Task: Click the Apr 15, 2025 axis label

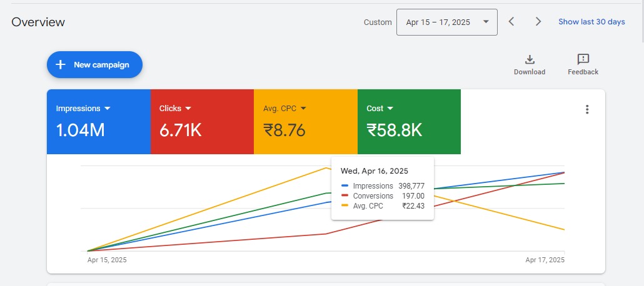Action: 107,260
